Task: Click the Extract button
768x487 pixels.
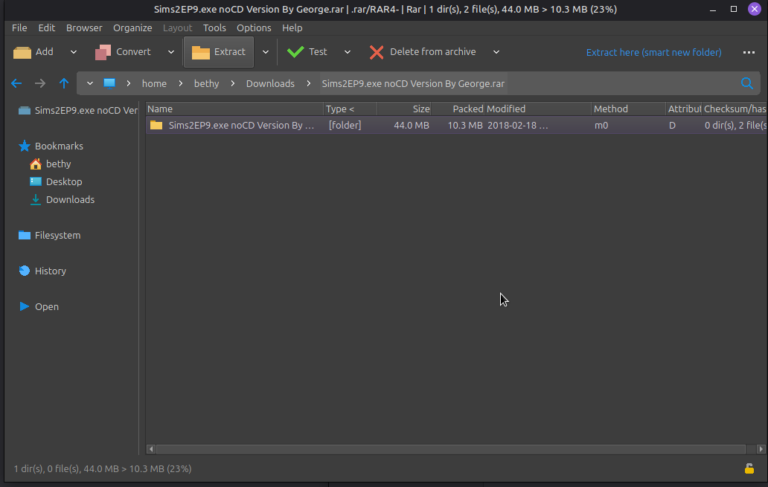Action: (x=219, y=52)
